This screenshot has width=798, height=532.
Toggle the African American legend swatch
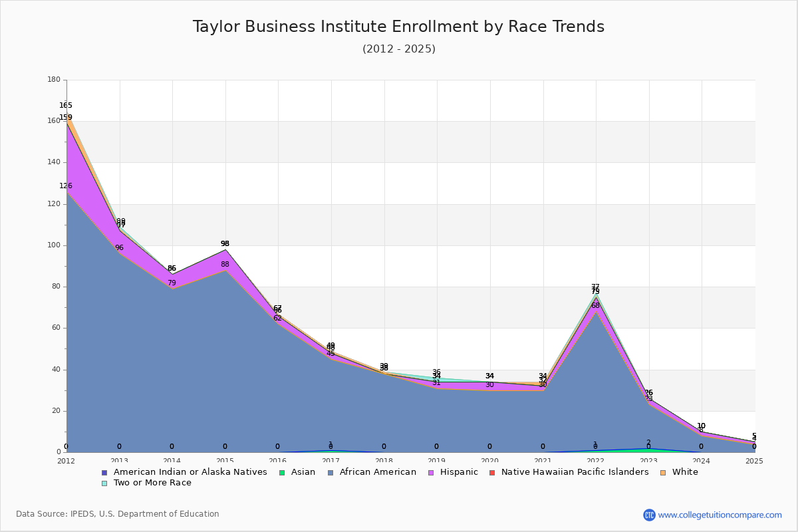(330, 473)
